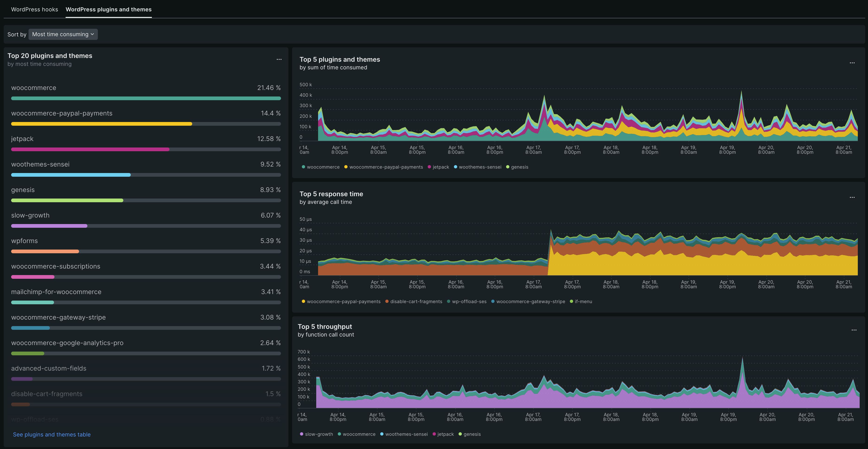Click the wp-offload-ses legend dot in response time legend
868x449 pixels.
tap(448, 301)
